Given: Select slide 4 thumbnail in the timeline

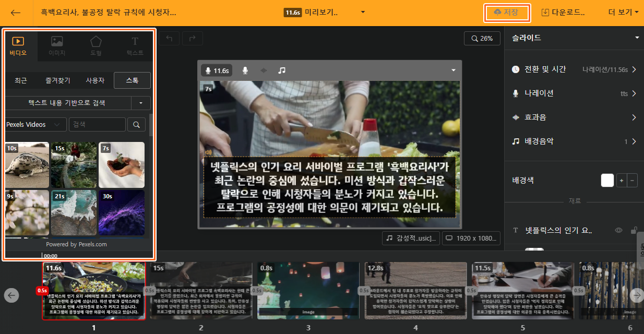Looking at the screenshot, I should point(415,291).
